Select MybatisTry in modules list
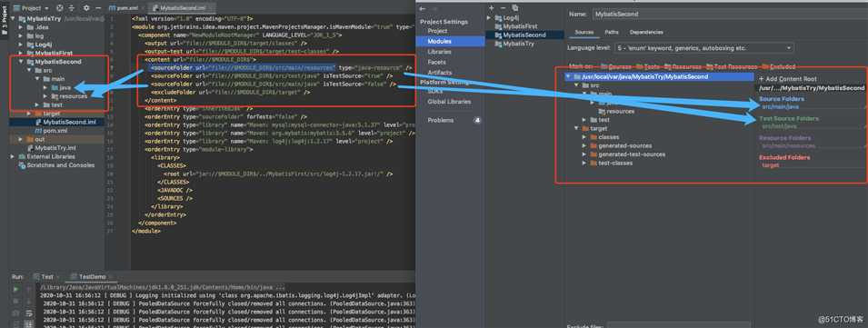The height and width of the screenshot is (328, 868). (x=518, y=43)
